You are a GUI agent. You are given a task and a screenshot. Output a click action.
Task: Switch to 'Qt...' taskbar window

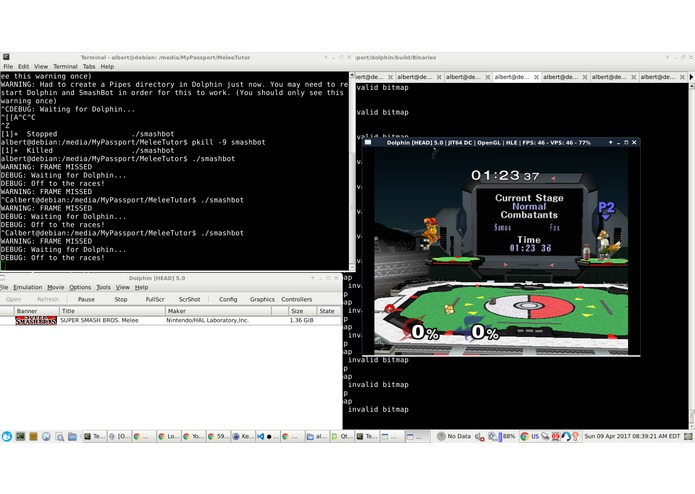[341, 436]
